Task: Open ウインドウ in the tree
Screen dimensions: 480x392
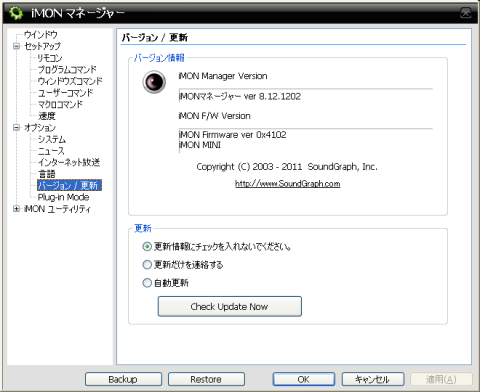Action: click(x=41, y=34)
